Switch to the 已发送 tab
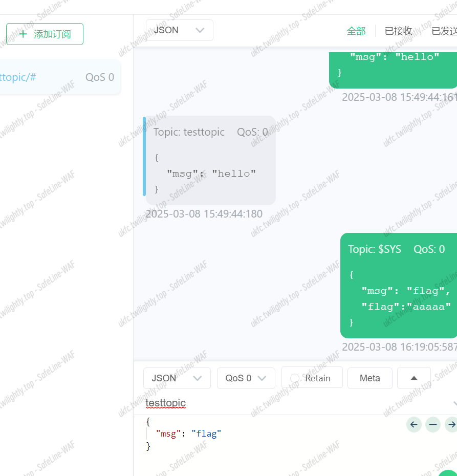The width and height of the screenshot is (457, 476). click(x=444, y=31)
